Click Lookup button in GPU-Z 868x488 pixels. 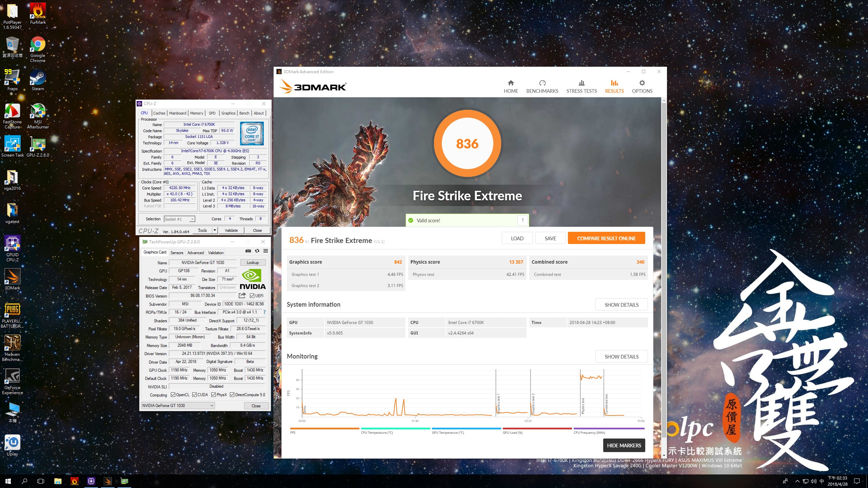253,263
